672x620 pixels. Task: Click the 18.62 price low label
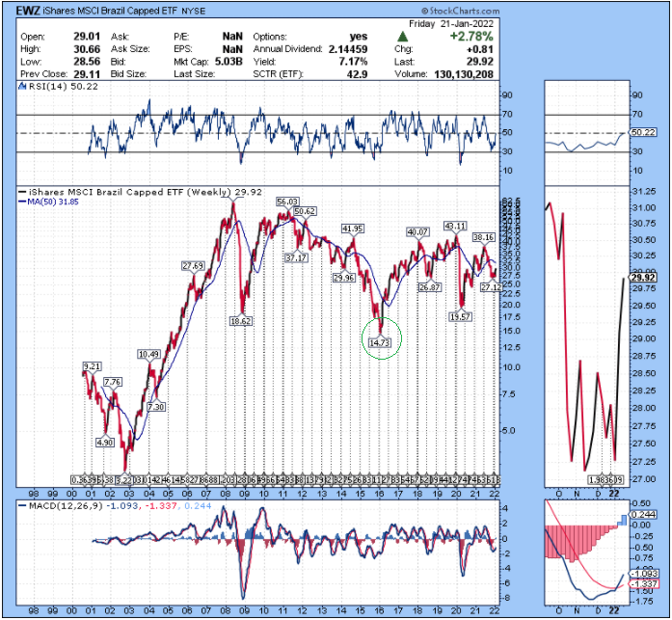point(241,320)
